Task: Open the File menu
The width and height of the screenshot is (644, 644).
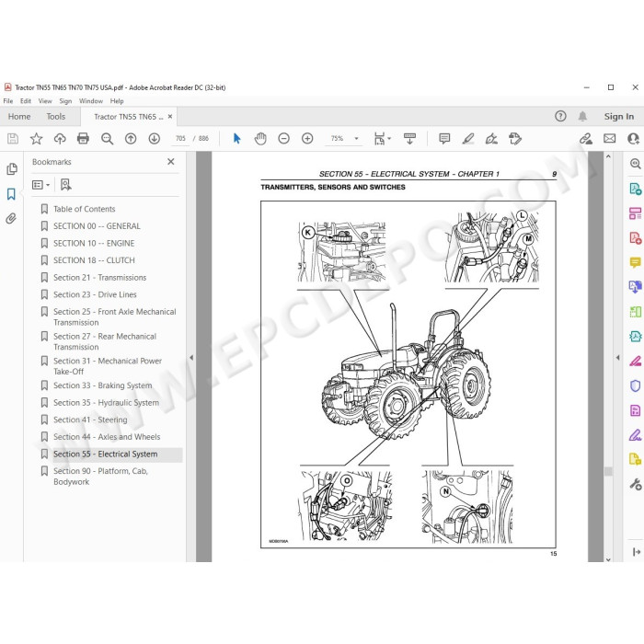Action: 8,101
